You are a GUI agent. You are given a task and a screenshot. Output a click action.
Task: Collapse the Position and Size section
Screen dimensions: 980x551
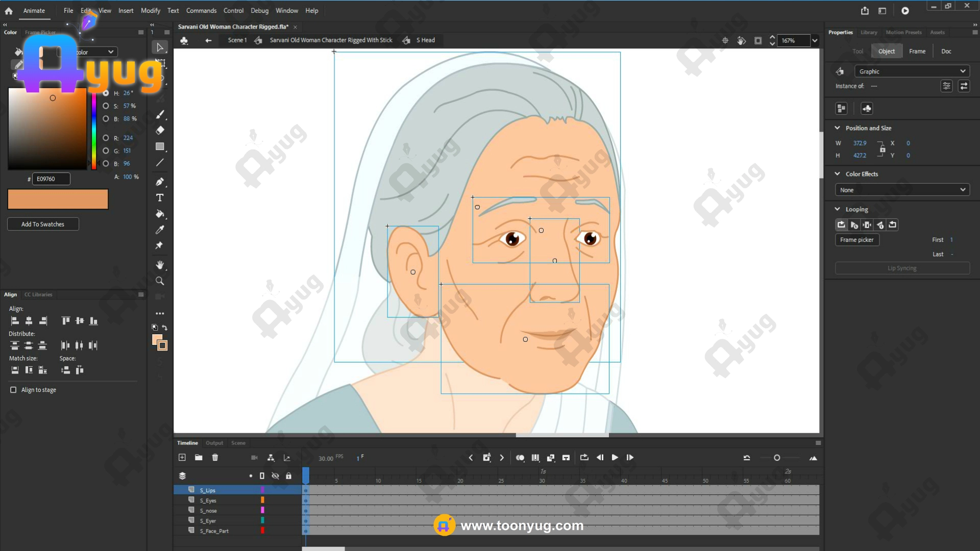coord(837,128)
